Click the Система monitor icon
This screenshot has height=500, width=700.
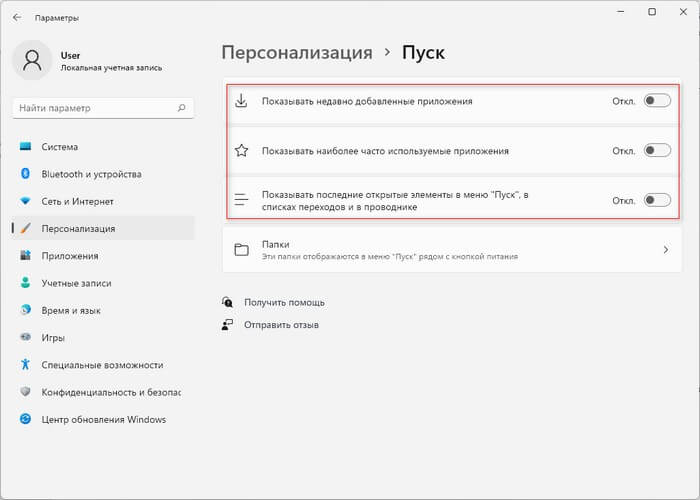[x=25, y=146]
